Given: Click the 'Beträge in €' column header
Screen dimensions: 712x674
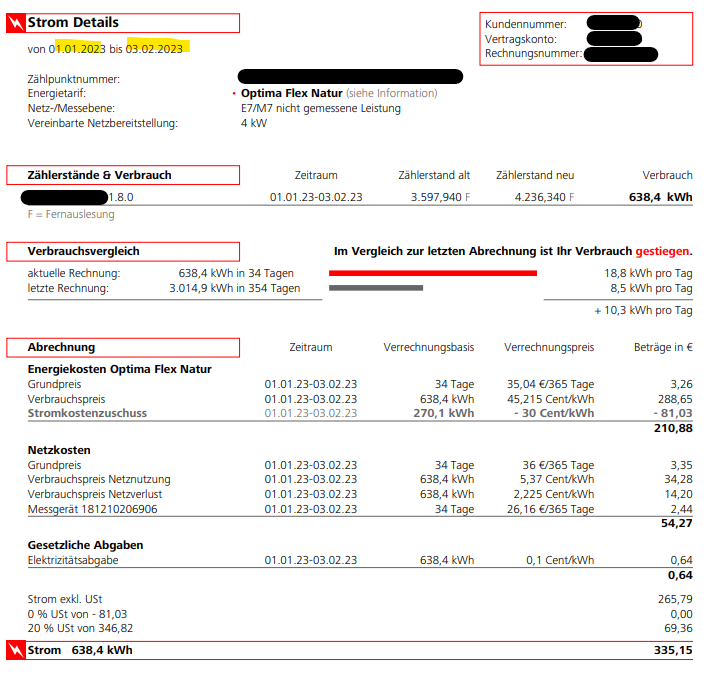Looking at the screenshot, I should 663,347.
